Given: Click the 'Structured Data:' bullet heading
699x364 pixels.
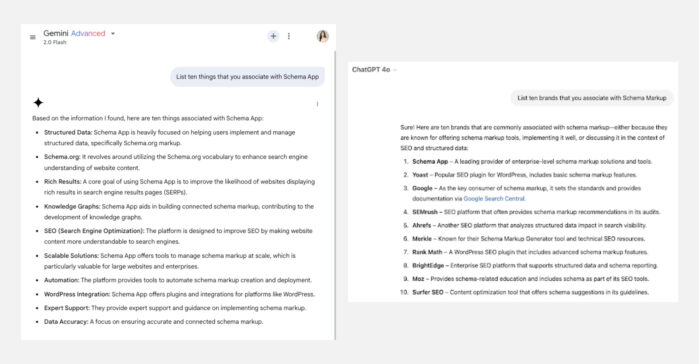Looking at the screenshot, I should pos(68,132).
